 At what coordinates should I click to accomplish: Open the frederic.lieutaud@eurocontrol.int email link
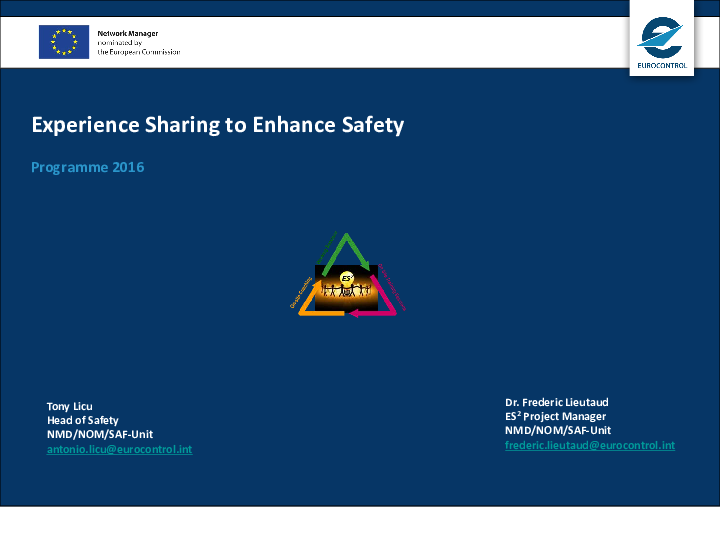[589, 445]
